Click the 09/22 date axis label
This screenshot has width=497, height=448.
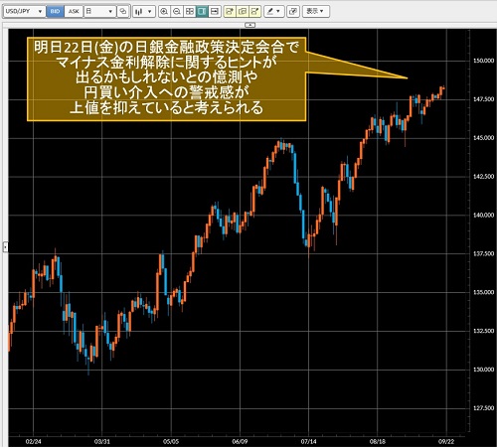click(x=446, y=442)
